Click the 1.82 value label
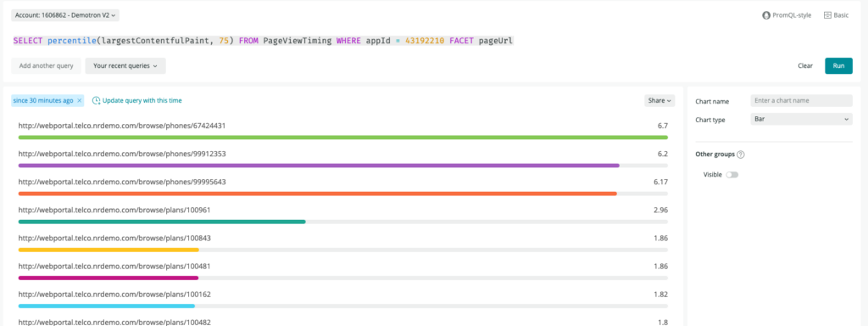Viewport: 868px width, 326px height. (x=661, y=295)
